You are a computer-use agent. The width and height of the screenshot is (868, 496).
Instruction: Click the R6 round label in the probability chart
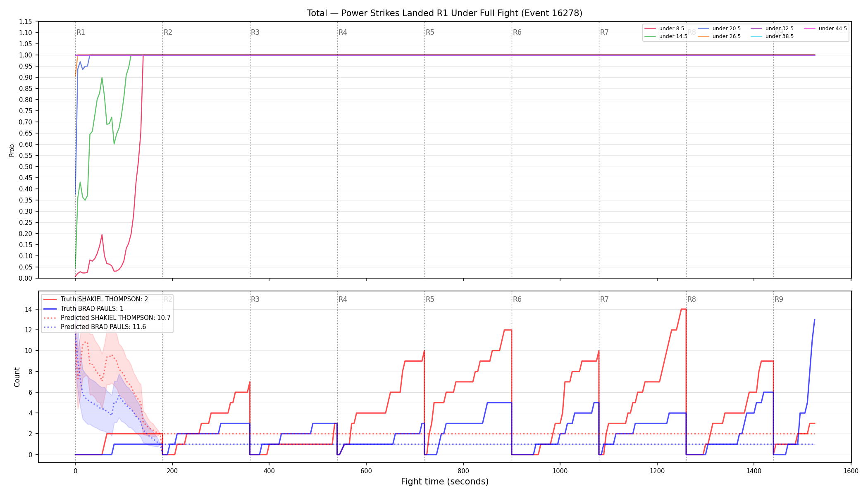pos(517,32)
